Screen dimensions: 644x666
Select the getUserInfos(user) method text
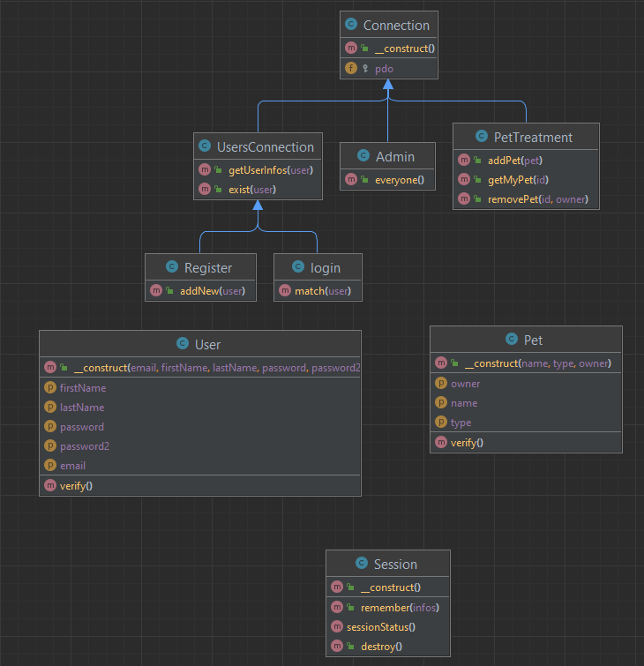271,170
